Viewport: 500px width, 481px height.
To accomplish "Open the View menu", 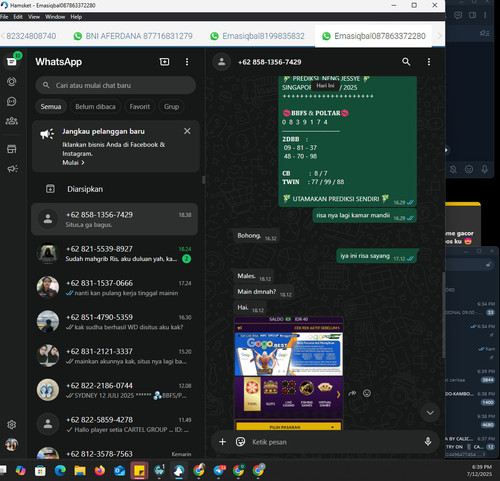I will coord(34,17).
